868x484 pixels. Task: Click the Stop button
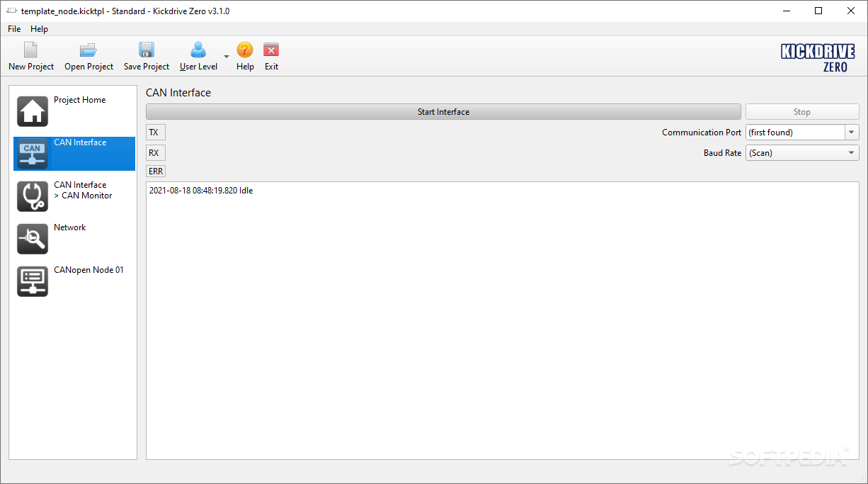coord(802,112)
